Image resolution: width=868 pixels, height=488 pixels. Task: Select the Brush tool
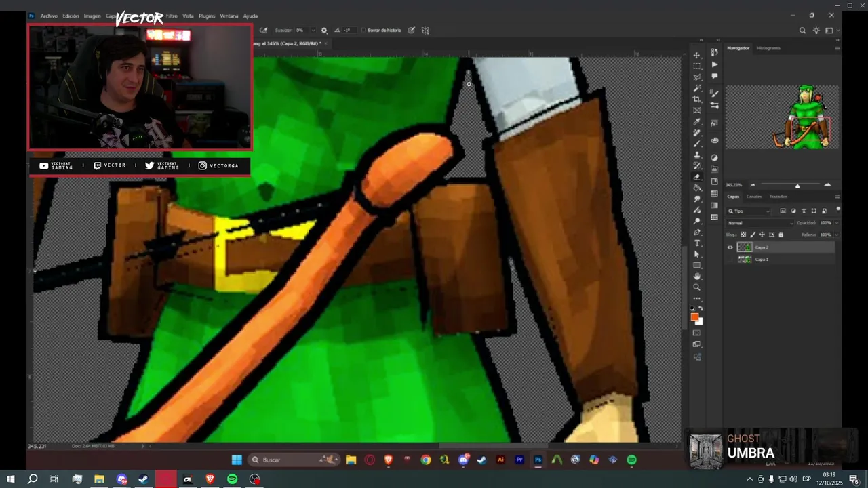coord(696,144)
